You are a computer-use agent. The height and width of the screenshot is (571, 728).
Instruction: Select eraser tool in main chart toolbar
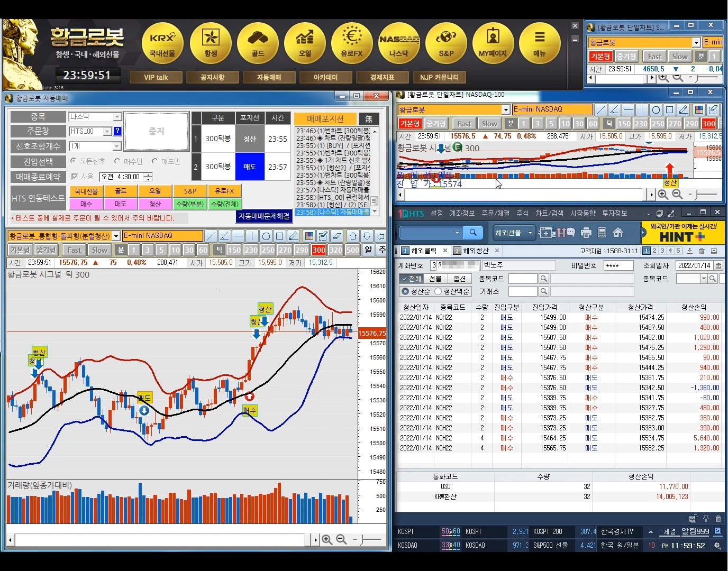337,236
